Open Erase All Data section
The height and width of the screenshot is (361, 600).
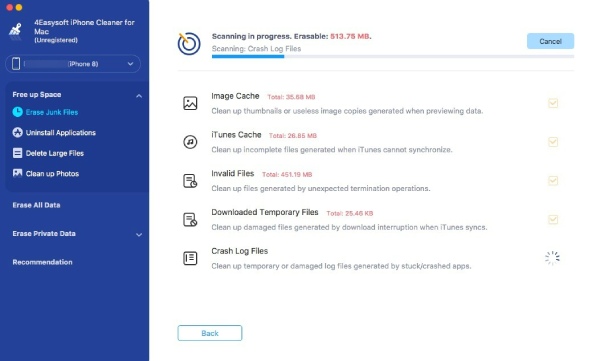(x=36, y=205)
